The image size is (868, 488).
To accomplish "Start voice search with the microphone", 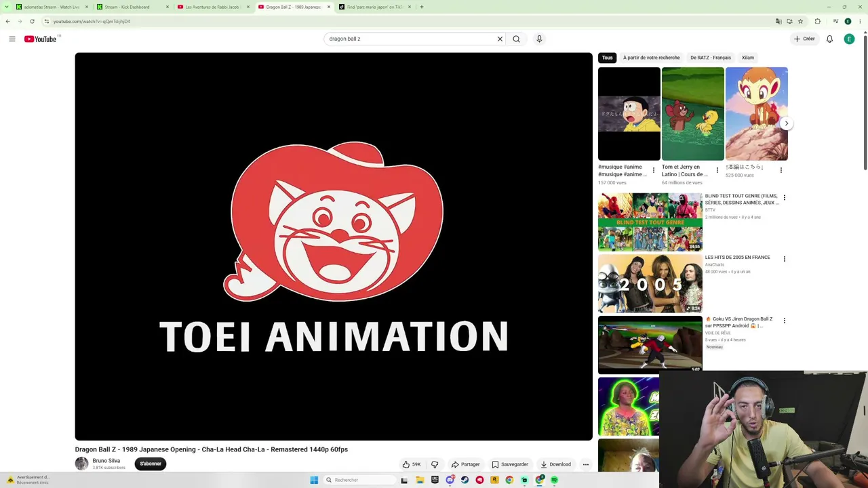I will coord(539,39).
